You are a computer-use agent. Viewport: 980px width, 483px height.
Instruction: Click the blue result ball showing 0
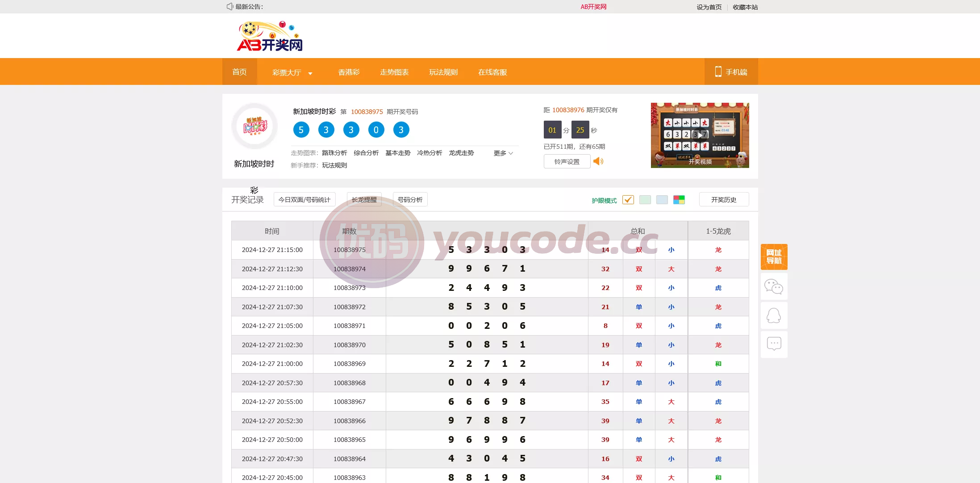coord(376,130)
